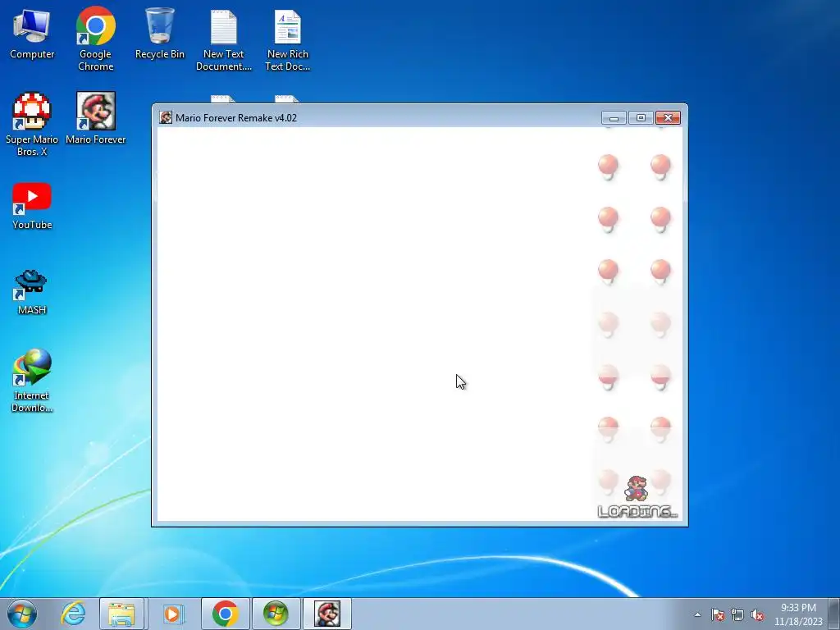Click the green Windows orb taskbar icon
The image size is (840, 630).
coord(276,614)
